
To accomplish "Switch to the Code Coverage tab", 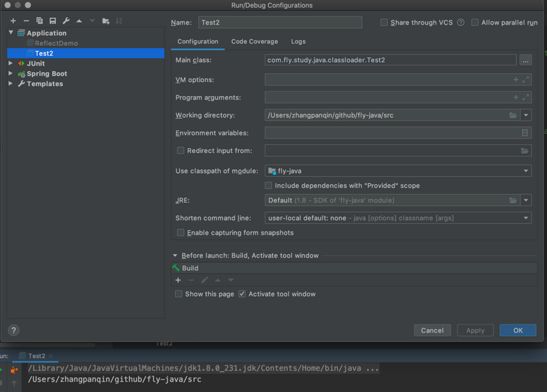I will (254, 42).
